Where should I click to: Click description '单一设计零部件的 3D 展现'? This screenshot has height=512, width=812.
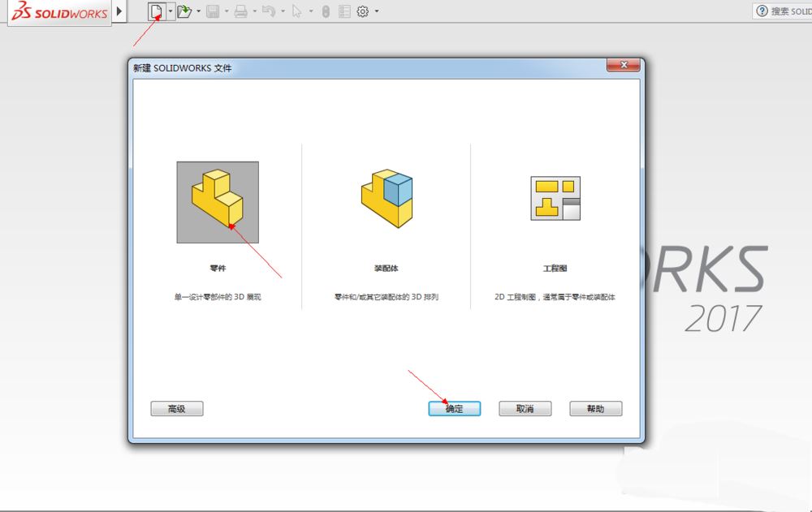point(218,297)
